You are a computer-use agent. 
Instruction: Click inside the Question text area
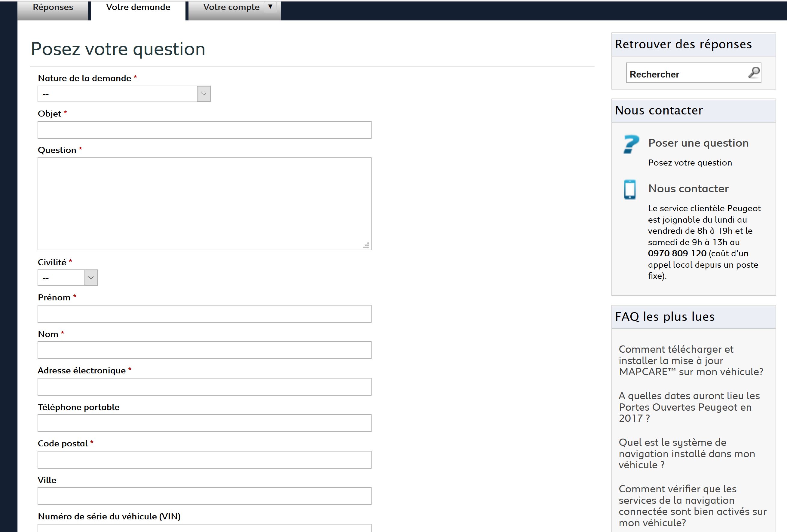pyautogui.click(x=204, y=204)
